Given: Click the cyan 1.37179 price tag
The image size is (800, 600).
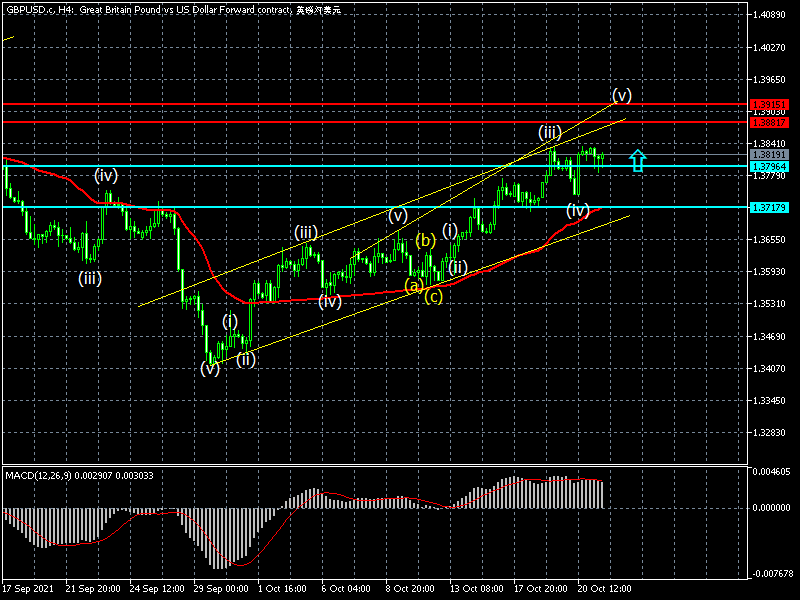Looking at the screenshot, I should 770,207.
